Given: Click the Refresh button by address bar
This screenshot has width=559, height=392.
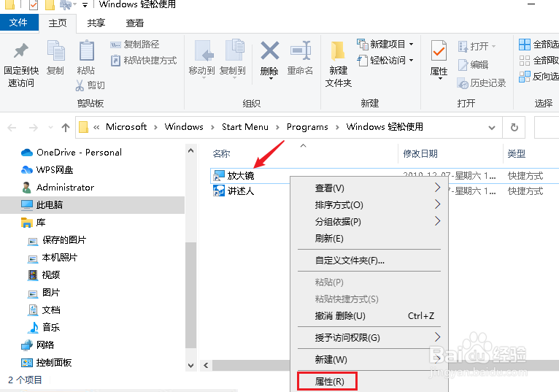Looking at the screenshot, I should click(x=514, y=127).
